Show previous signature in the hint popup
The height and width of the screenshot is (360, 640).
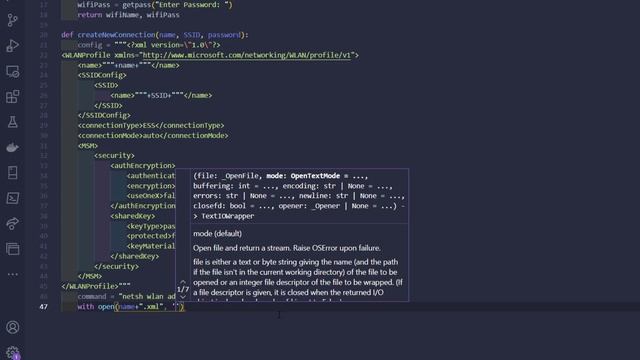[183, 282]
